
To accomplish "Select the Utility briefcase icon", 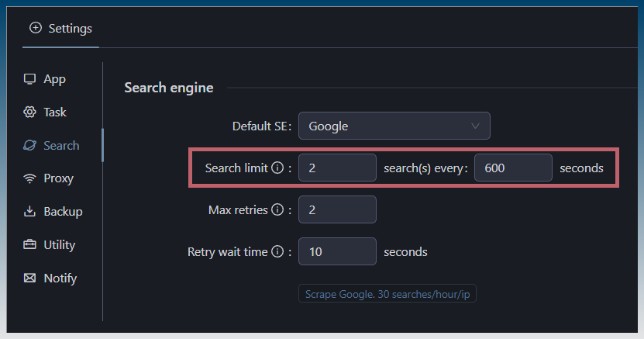I will pos(30,245).
